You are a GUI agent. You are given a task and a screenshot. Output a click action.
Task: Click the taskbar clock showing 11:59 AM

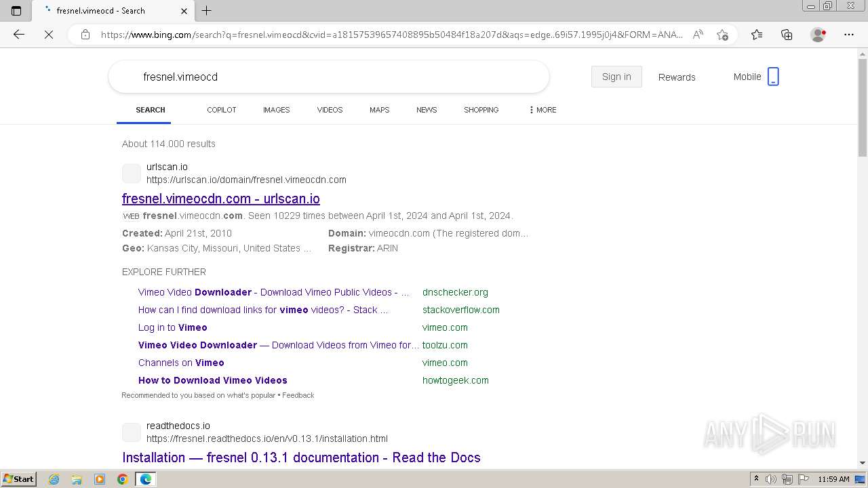[x=833, y=479]
